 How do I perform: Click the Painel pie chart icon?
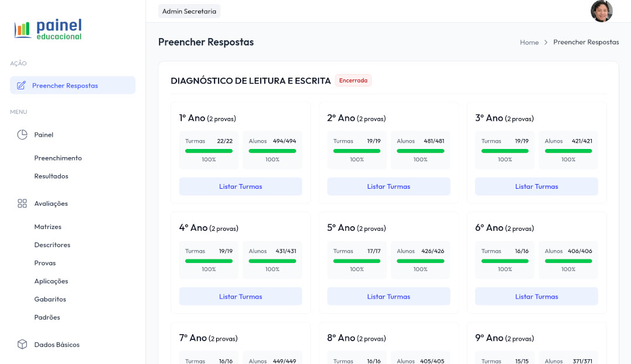point(22,134)
